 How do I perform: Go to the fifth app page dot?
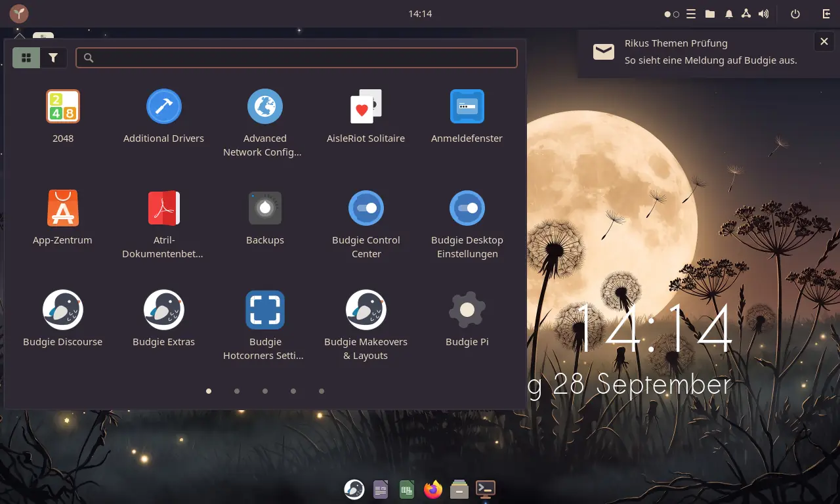[322, 391]
